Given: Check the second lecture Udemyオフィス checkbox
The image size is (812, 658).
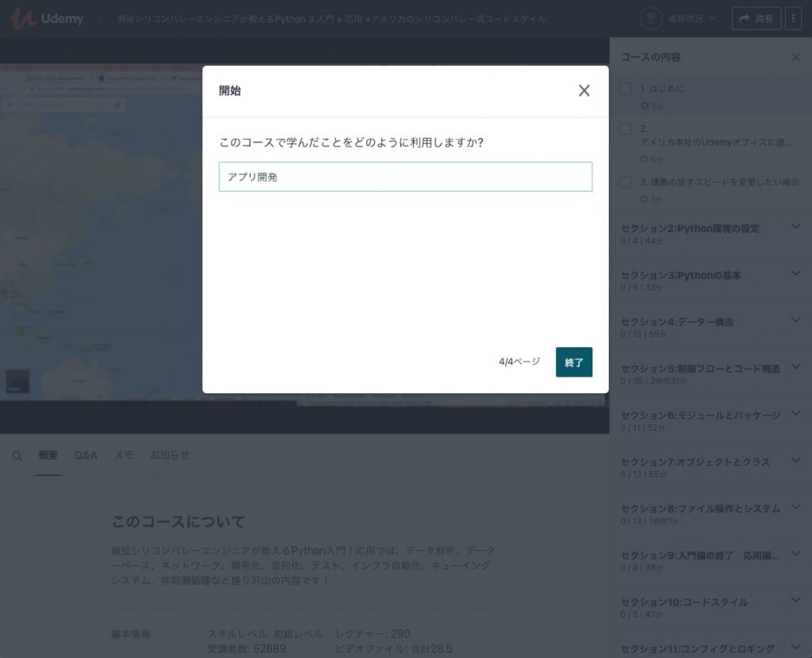Looking at the screenshot, I should pyautogui.click(x=626, y=128).
